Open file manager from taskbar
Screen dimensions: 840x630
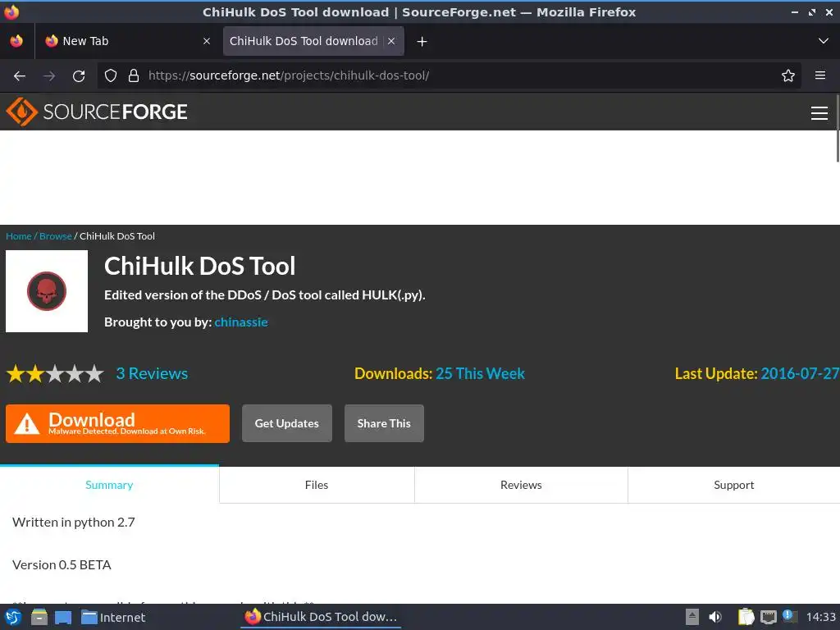coord(39,617)
